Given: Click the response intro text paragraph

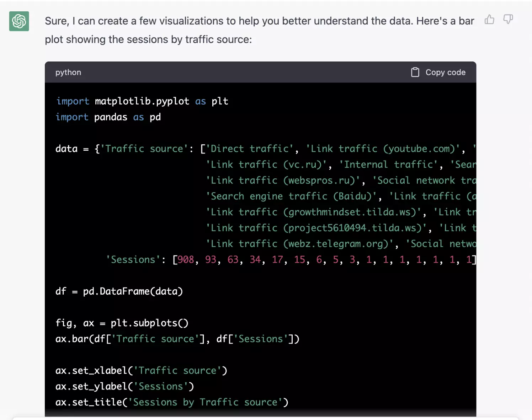Looking at the screenshot, I should (259, 30).
